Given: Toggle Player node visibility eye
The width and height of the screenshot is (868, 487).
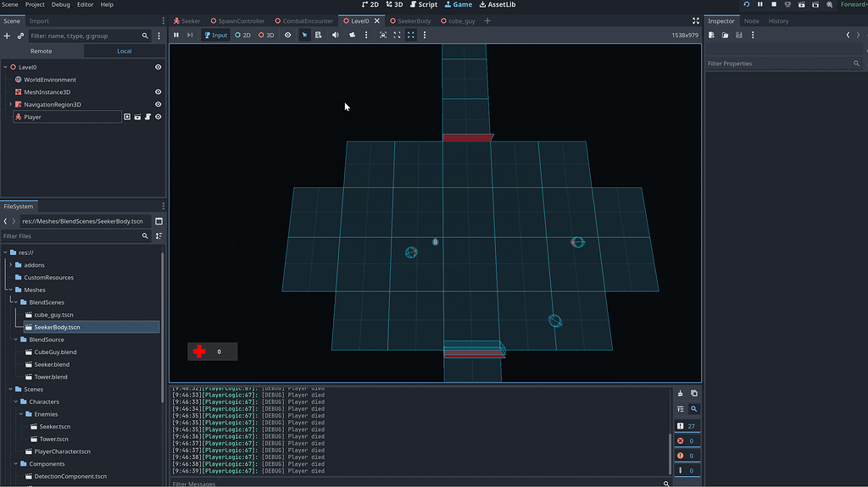Looking at the screenshot, I should [159, 117].
